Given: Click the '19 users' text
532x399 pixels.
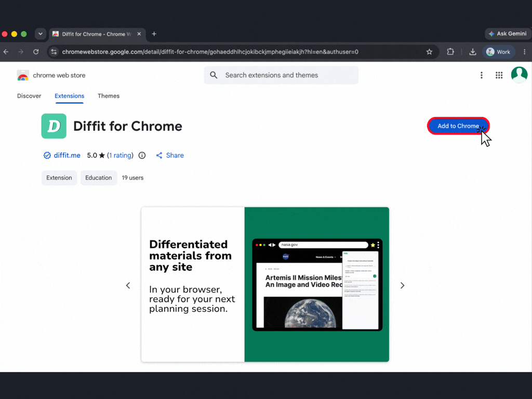Looking at the screenshot, I should click(132, 178).
